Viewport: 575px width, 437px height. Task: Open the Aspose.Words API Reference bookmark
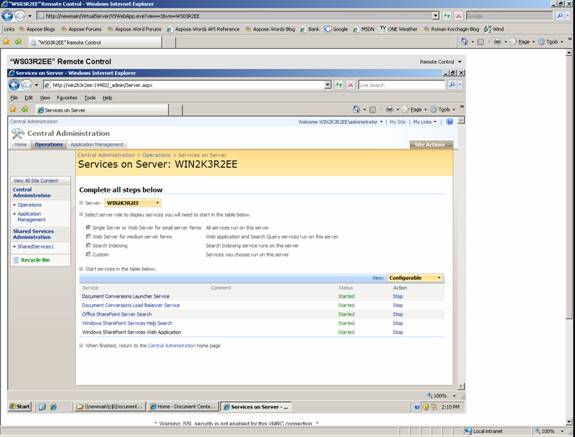coord(203,29)
